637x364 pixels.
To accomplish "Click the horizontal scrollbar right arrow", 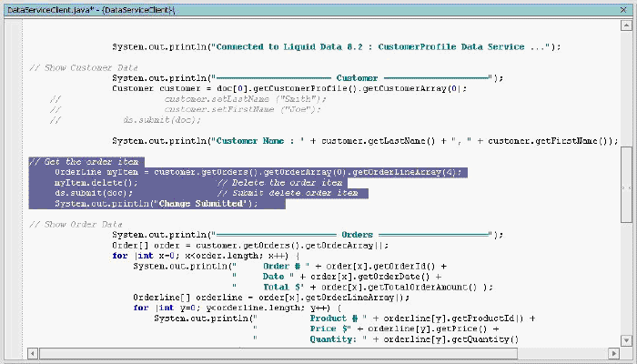I will tap(614, 353).
